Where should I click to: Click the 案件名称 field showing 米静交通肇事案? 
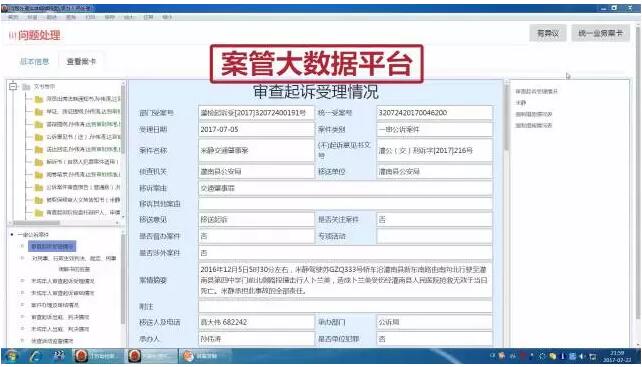[x=256, y=151]
